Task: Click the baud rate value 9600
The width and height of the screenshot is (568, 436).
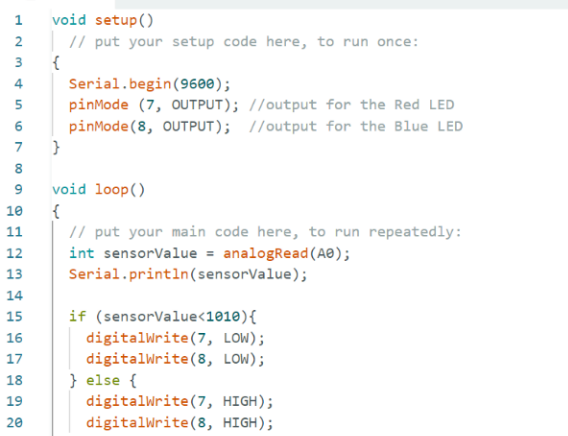Action: 197,84
